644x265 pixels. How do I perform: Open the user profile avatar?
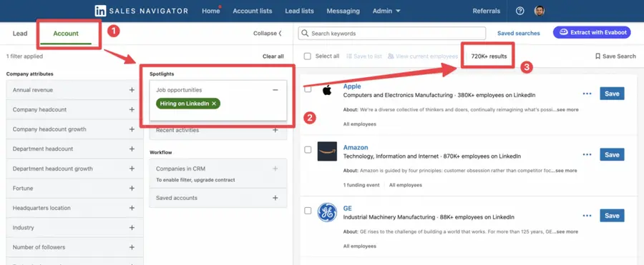click(540, 11)
